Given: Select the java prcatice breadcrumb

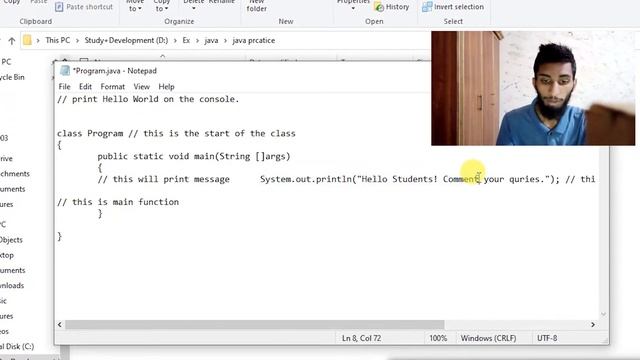Looking at the screenshot, I should pyautogui.click(x=253, y=40).
